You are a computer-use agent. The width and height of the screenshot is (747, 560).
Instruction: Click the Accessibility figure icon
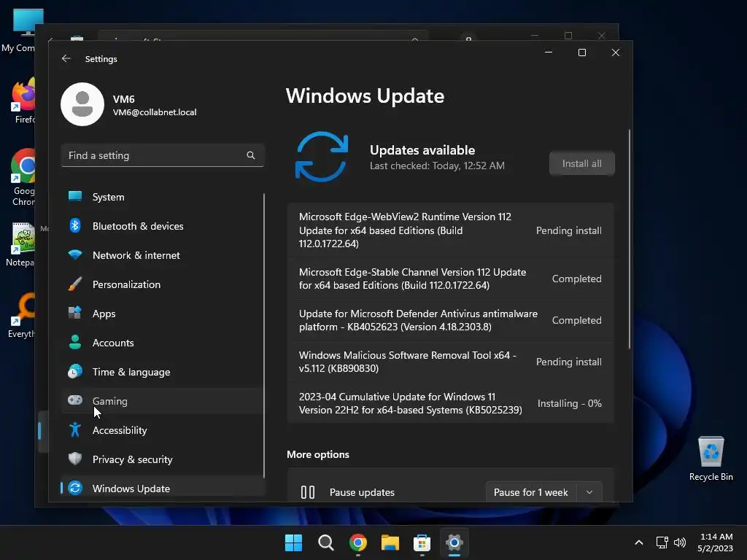(x=75, y=429)
